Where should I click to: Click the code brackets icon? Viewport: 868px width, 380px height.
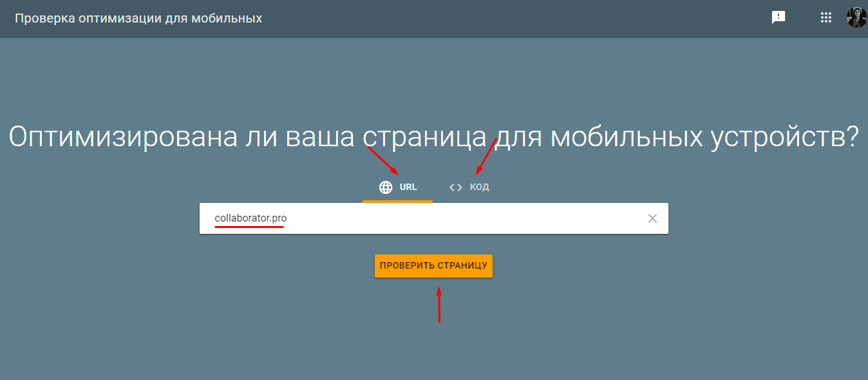click(456, 187)
